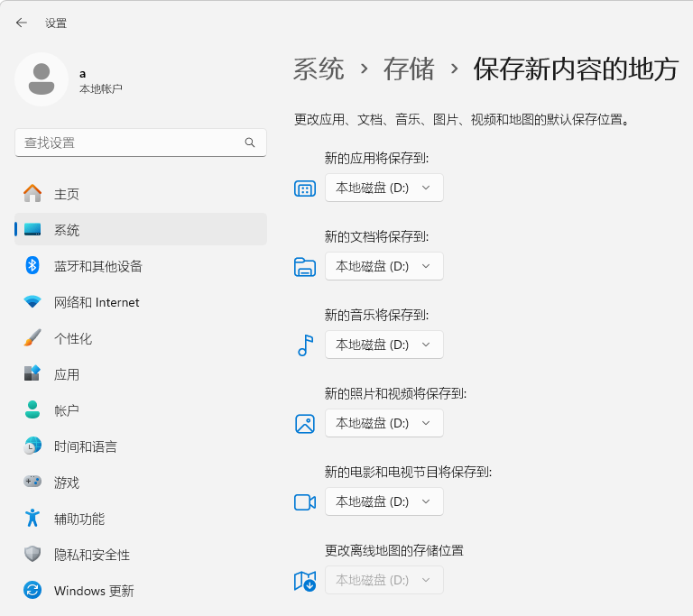Click the 查找设置 search field
Image resolution: width=693 pixels, height=616 pixels.
(141, 143)
